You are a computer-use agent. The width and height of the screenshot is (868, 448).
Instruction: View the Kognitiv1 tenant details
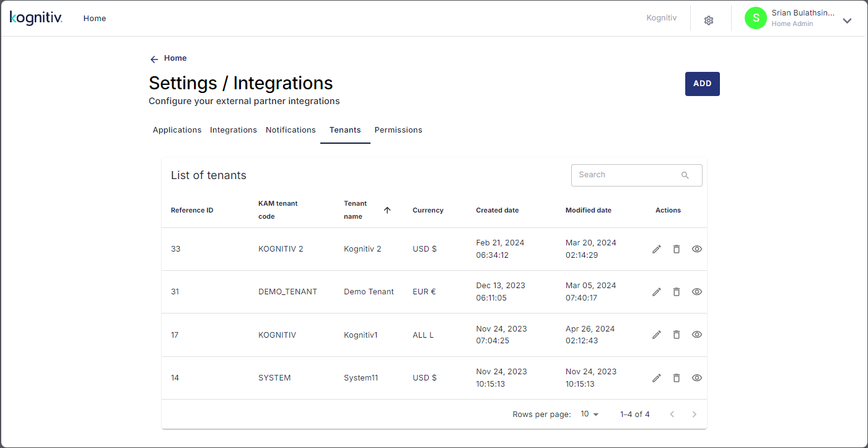point(697,335)
